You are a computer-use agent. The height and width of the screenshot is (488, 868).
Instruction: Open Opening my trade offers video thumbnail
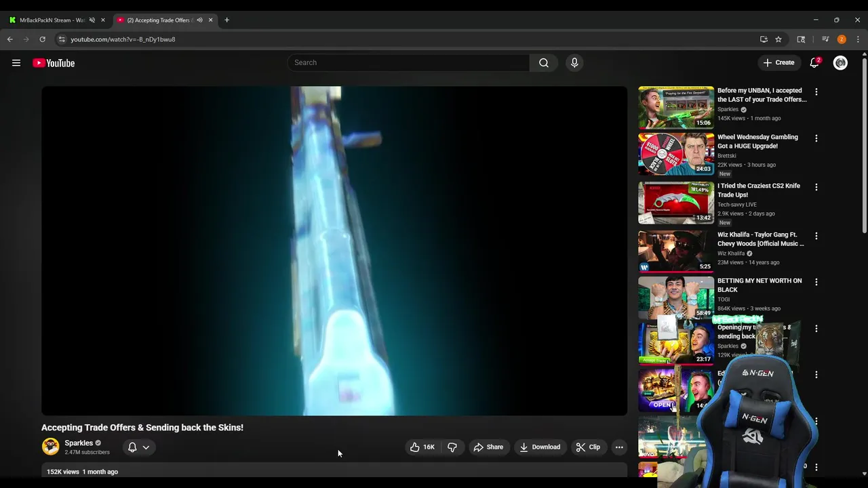coord(676,343)
